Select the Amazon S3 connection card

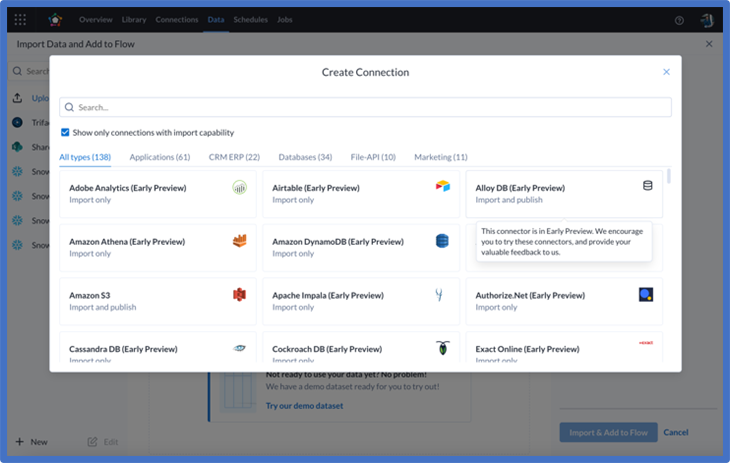coord(158,301)
